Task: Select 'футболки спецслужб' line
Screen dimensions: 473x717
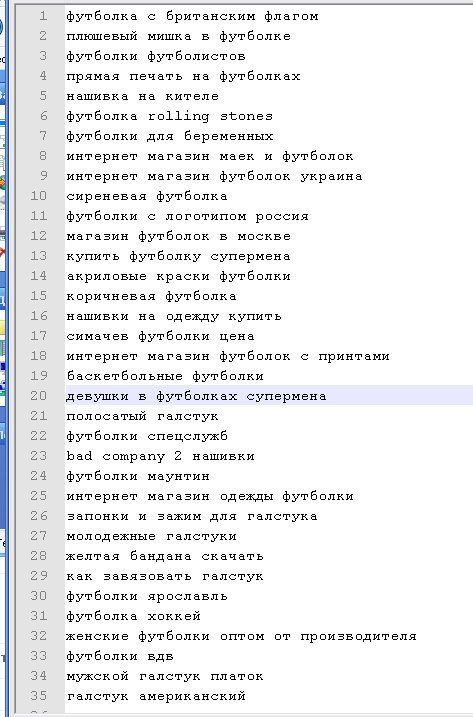Action: (x=147, y=436)
